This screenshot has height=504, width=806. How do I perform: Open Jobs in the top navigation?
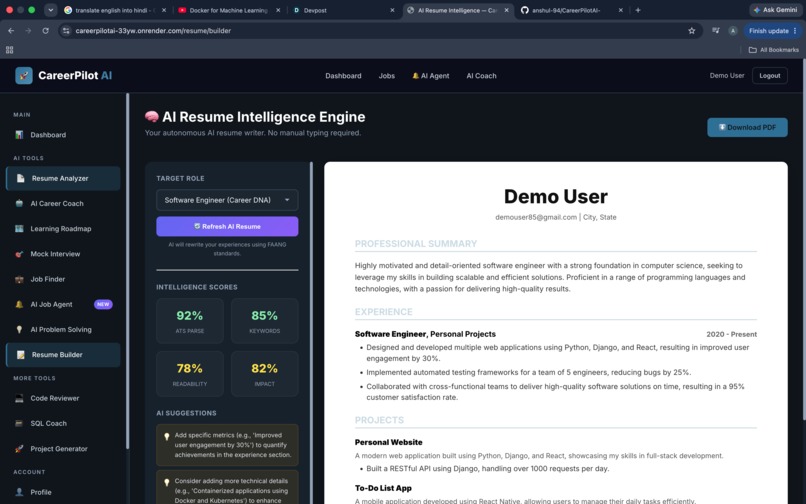pos(387,76)
